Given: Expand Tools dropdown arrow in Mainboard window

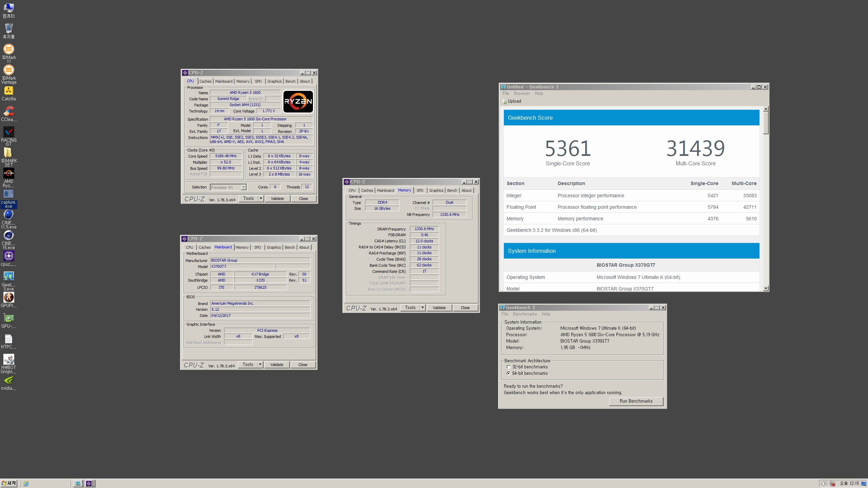Looking at the screenshot, I should pyautogui.click(x=260, y=365).
